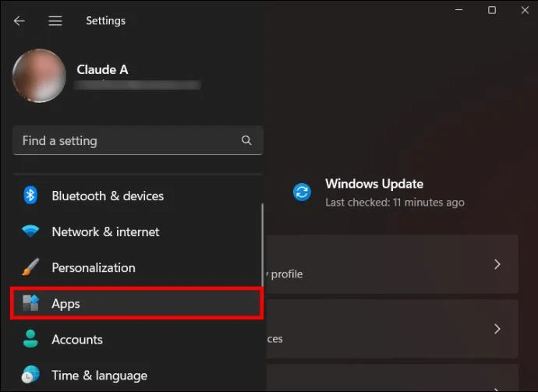Click the Claude A account name
The image size is (538, 392).
[102, 69]
